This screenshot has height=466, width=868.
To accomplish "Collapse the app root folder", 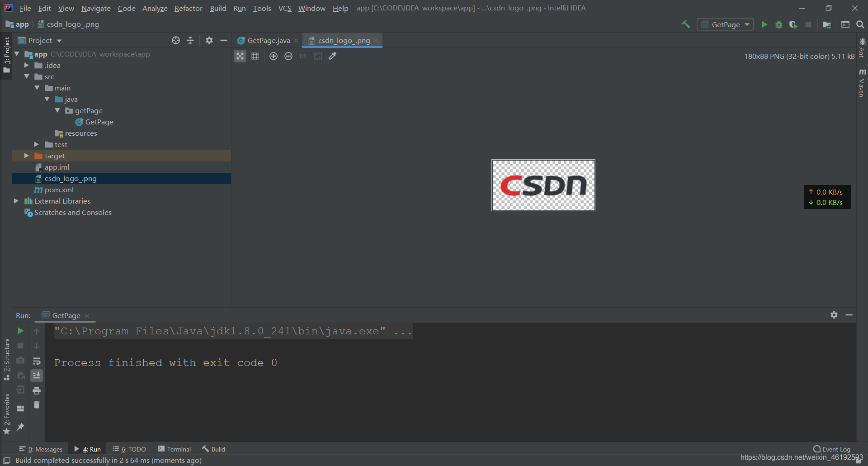I will [17, 54].
